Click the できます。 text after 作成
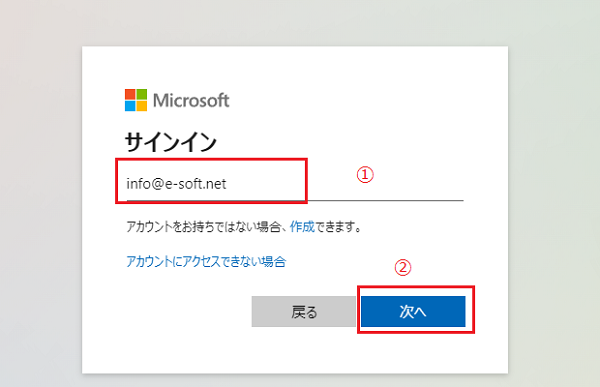The image size is (600, 387). 338,227
